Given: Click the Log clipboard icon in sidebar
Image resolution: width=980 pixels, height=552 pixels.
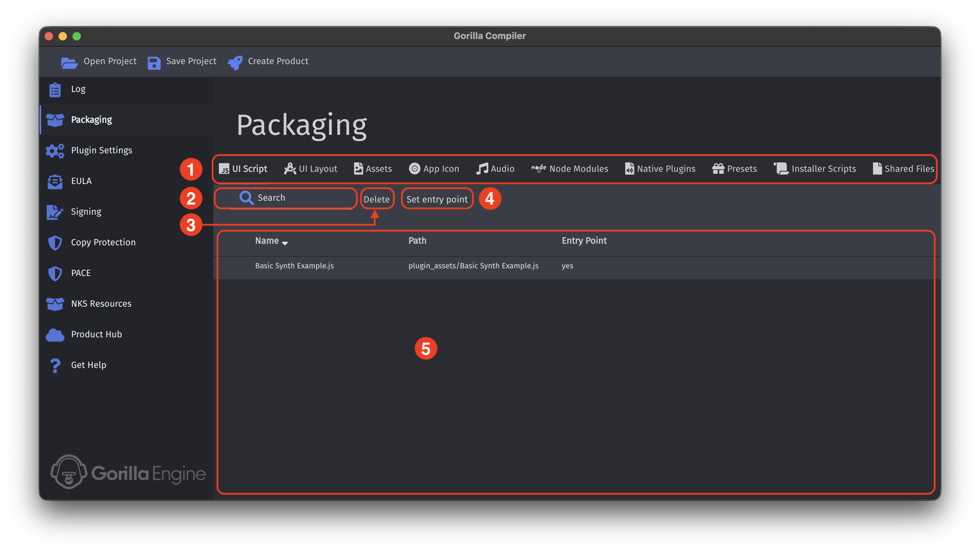Looking at the screenshot, I should click(55, 90).
